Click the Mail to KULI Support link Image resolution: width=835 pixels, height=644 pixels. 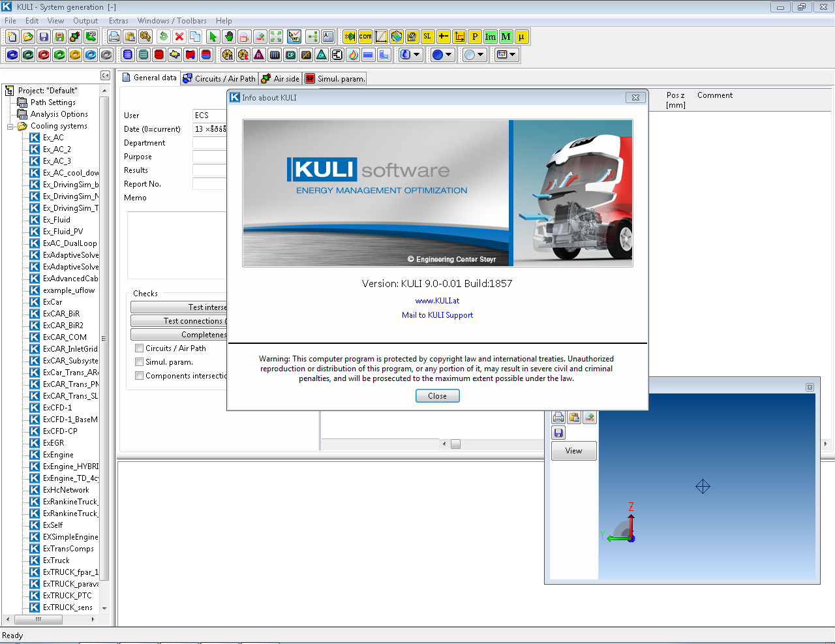tap(437, 315)
